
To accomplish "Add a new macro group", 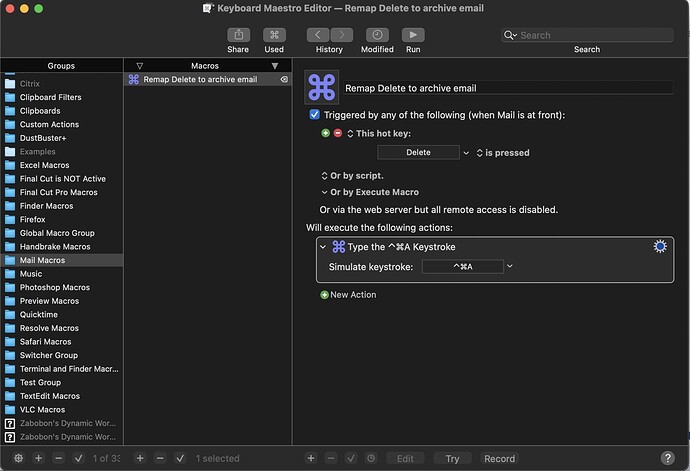I will 39,458.
